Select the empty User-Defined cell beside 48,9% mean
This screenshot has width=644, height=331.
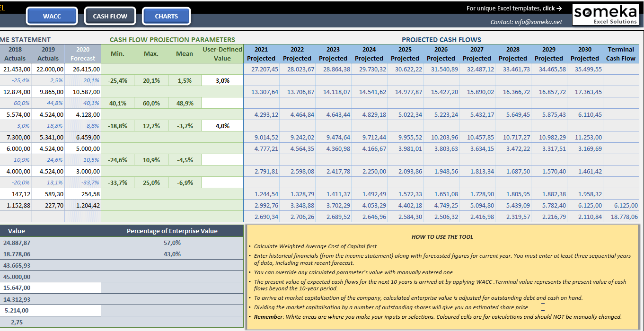tap(222, 103)
